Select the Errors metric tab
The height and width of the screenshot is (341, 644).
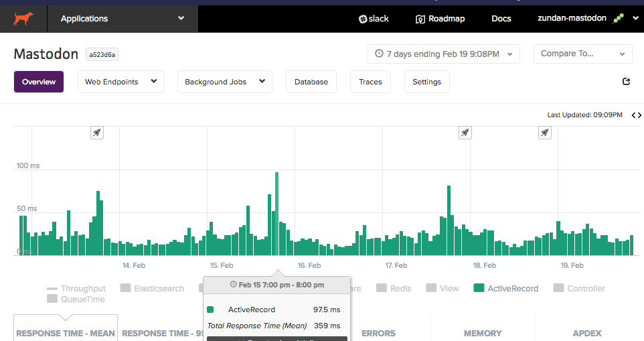pyautogui.click(x=378, y=333)
